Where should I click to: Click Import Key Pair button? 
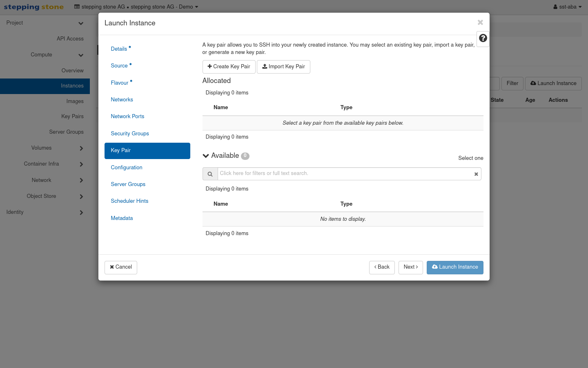[283, 67]
